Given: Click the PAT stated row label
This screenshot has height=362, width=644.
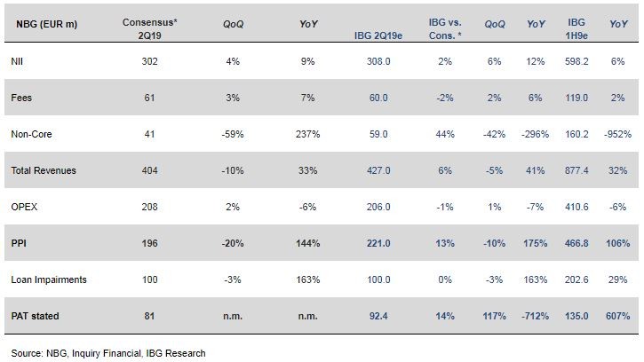Looking at the screenshot, I should coord(32,314).
